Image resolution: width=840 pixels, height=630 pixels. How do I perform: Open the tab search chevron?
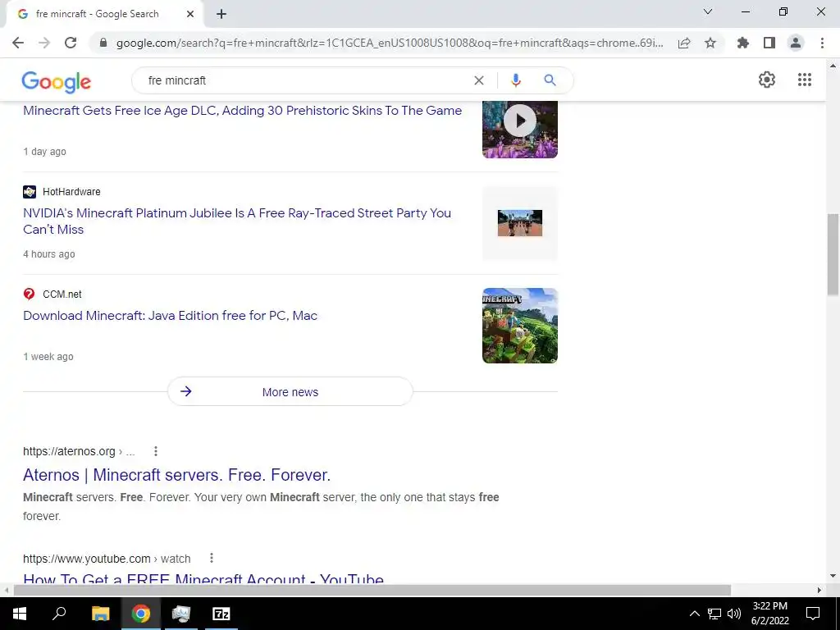coord(708,11)
